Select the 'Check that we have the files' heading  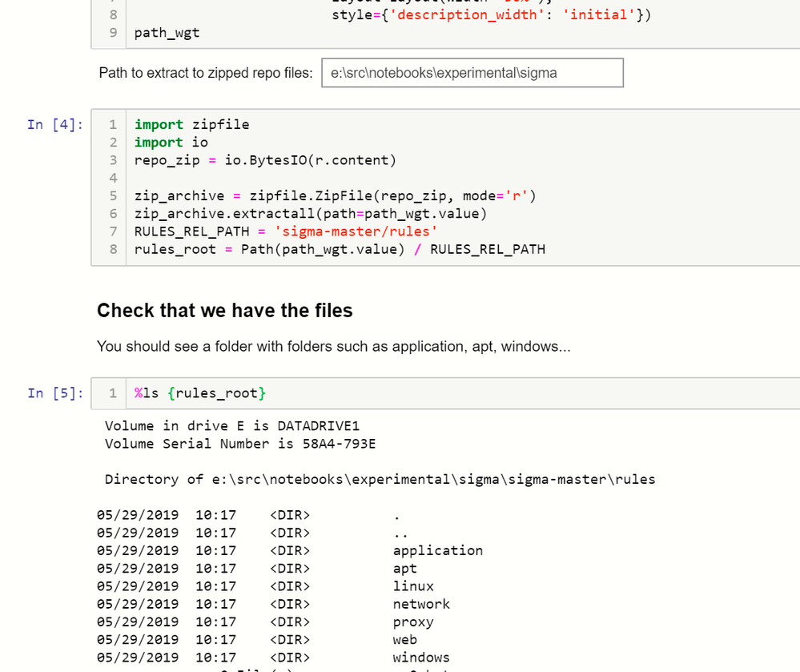coord(224,311)
